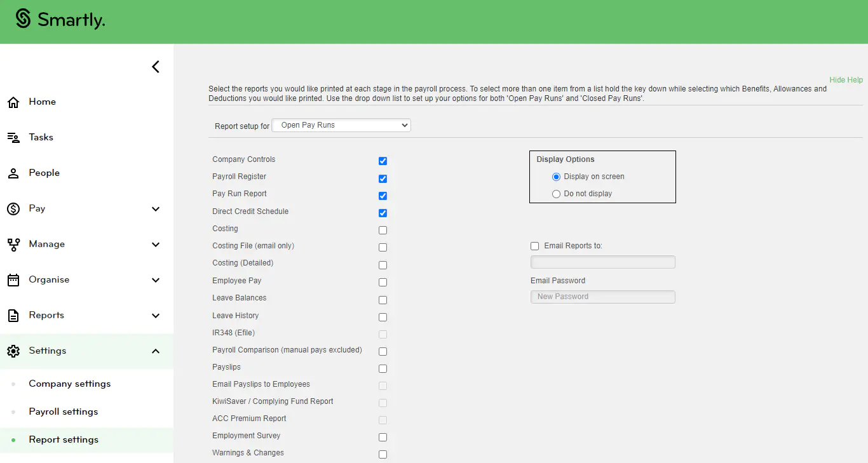Switch to Company settings
This screenshot has width=868, height=463.
click(69, 383)
